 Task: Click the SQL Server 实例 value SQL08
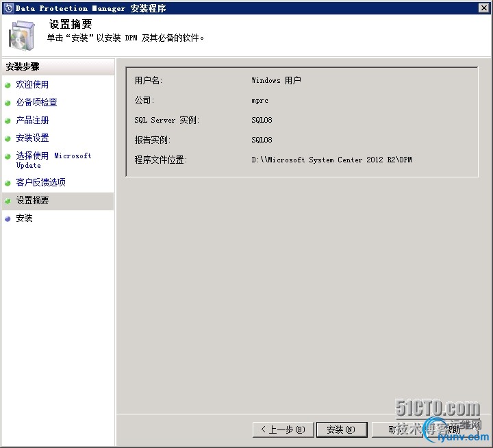(x=262, y=120)
